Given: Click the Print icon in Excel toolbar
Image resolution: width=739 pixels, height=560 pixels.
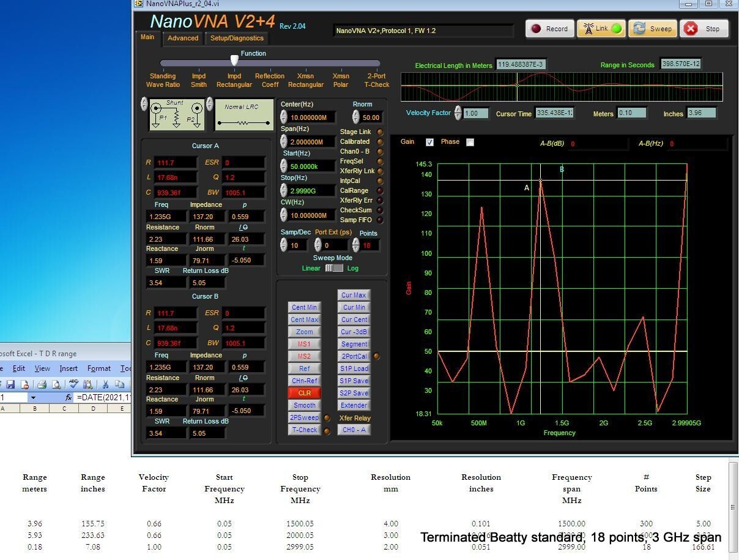Looking at the screenshot, I should (x=42, y=384).
